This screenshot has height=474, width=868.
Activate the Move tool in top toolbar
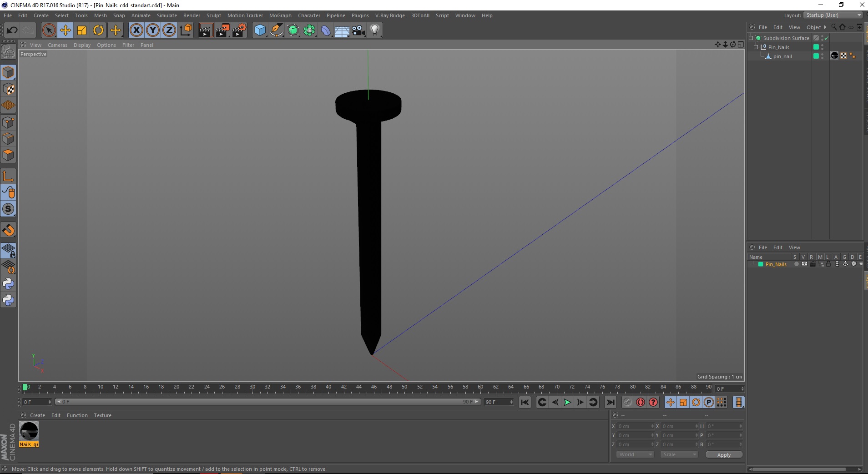[x=65, y=30]
